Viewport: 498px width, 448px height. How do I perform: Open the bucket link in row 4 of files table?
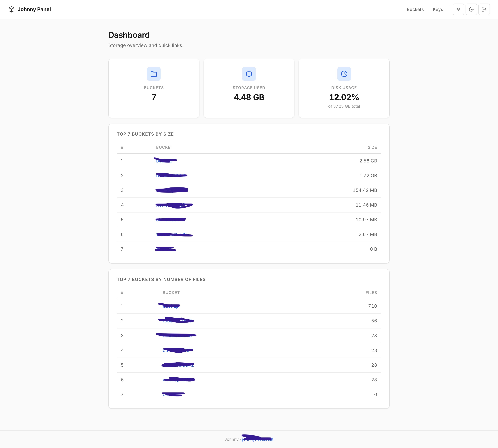[177, 350]
